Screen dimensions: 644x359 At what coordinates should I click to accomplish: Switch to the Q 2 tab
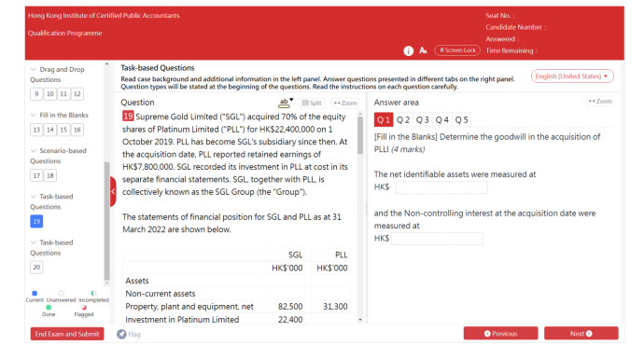point(403,119)
